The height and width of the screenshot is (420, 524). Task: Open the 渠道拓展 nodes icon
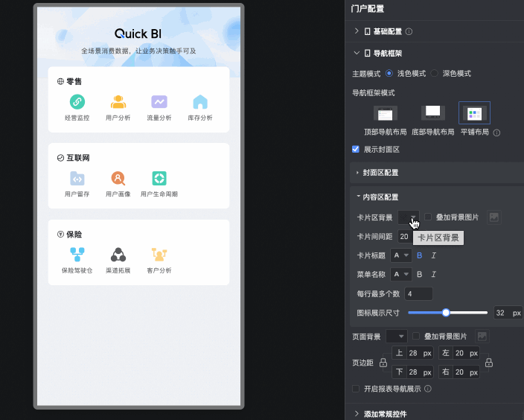click(118, 255)
